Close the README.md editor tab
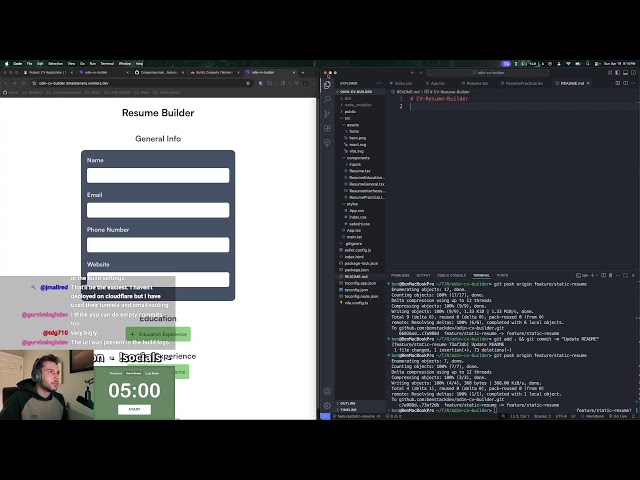Image resolution: width=640 pixels, height=480 pixels. [588, 83]
